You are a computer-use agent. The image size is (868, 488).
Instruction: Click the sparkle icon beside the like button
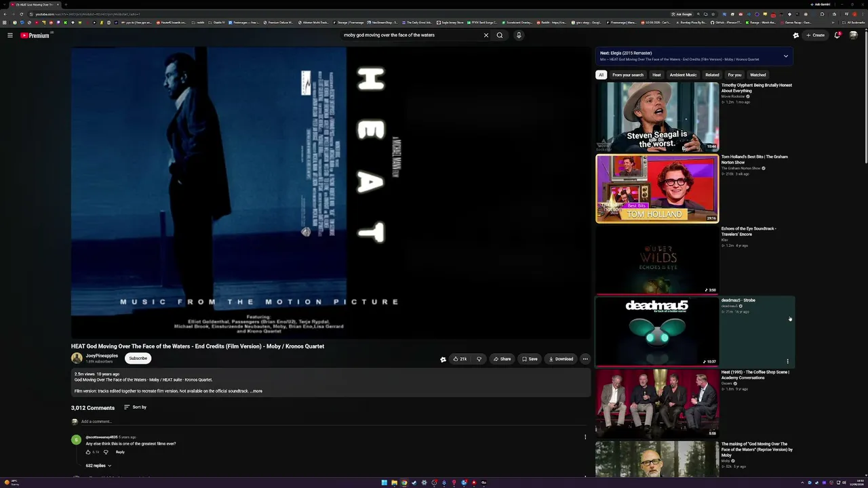443,359
